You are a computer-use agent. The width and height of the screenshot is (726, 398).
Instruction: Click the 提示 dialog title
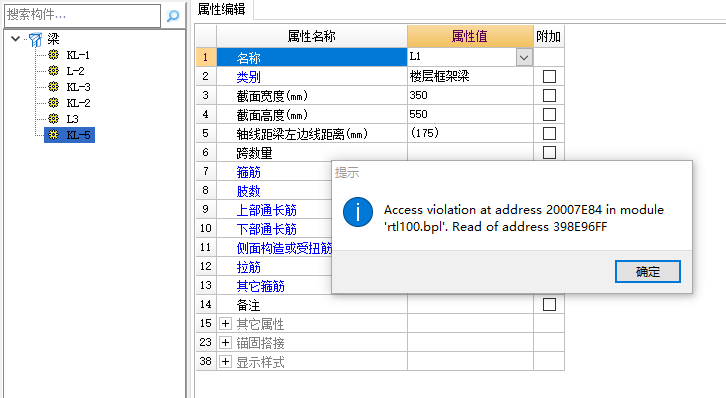click(347, 173)
